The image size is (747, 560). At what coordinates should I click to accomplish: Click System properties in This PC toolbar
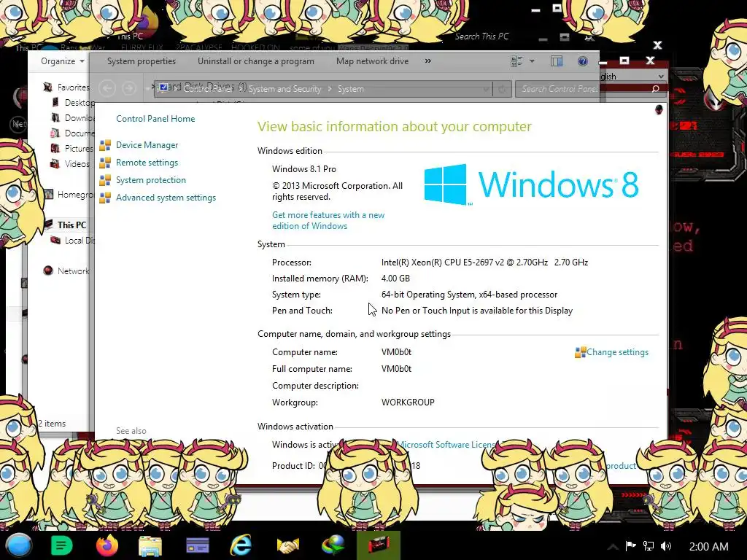[142, 61]
